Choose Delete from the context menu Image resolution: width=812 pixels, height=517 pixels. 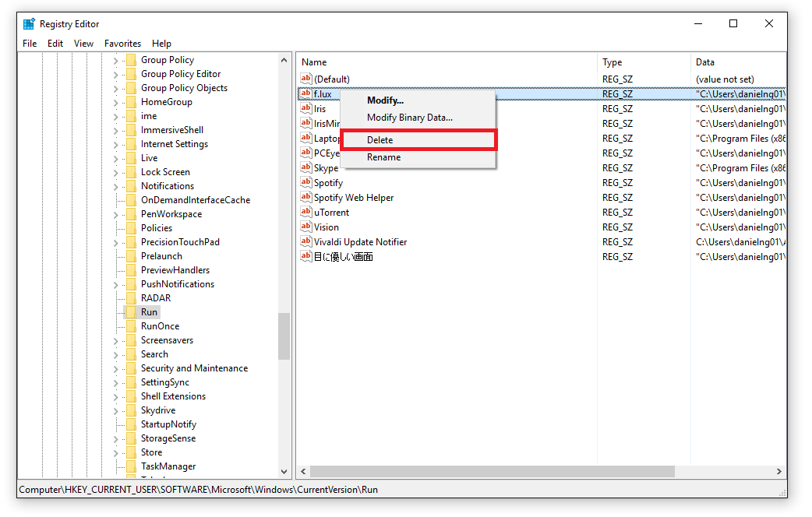click(418, 139)
